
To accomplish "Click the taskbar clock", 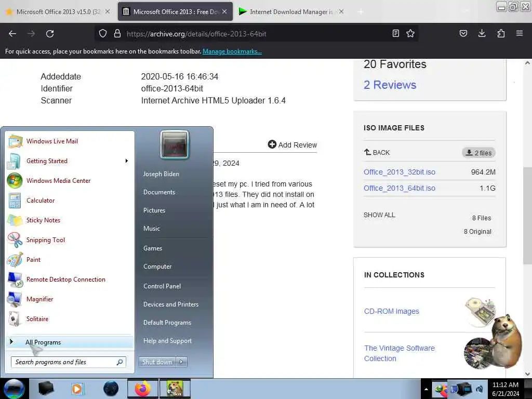I will 506,389.
